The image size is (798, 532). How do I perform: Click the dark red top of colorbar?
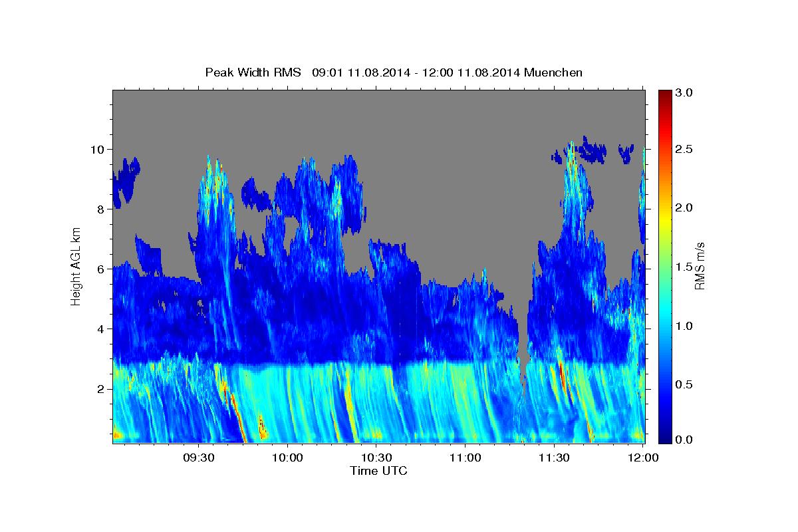click(x=664, y=96)
